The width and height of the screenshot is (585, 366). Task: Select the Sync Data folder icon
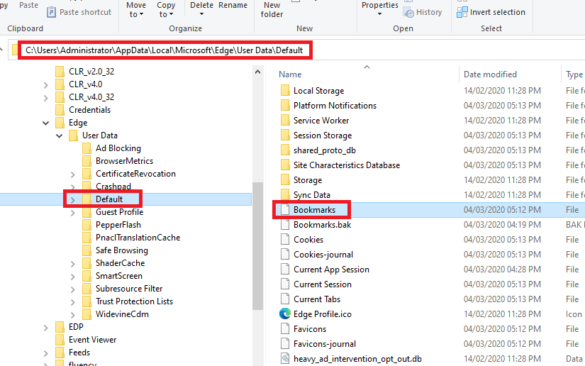285,194
